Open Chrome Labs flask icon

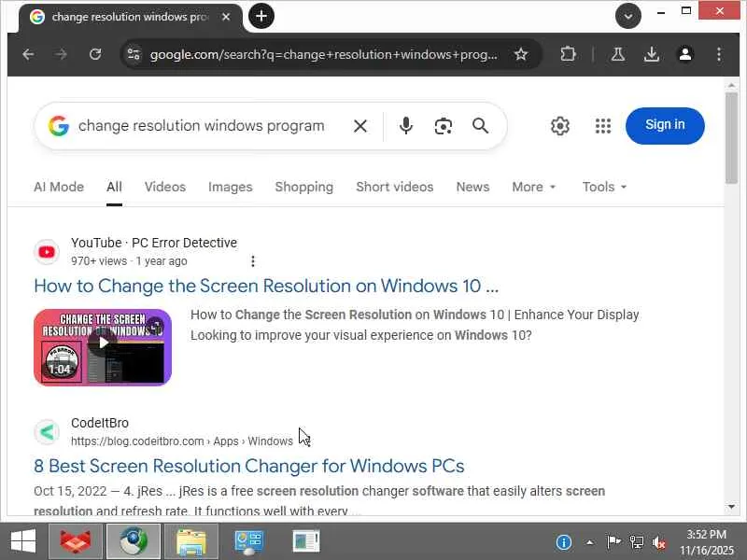pyautogui.click(x=618, y=54)
